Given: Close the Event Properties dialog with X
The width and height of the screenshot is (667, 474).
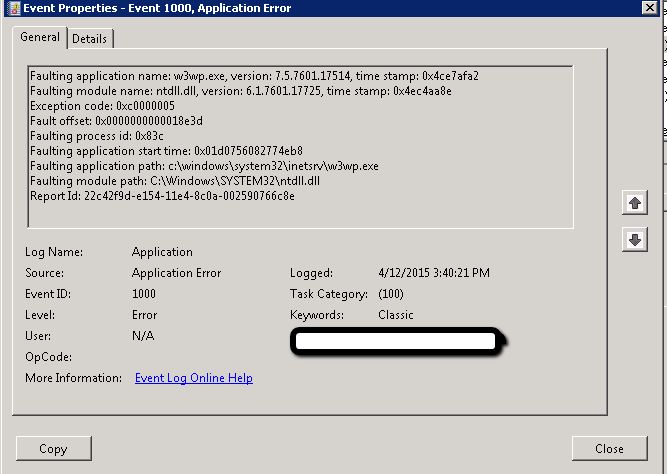Looking at the screenshot, I should pyautogui.click(x=650, y=8).
